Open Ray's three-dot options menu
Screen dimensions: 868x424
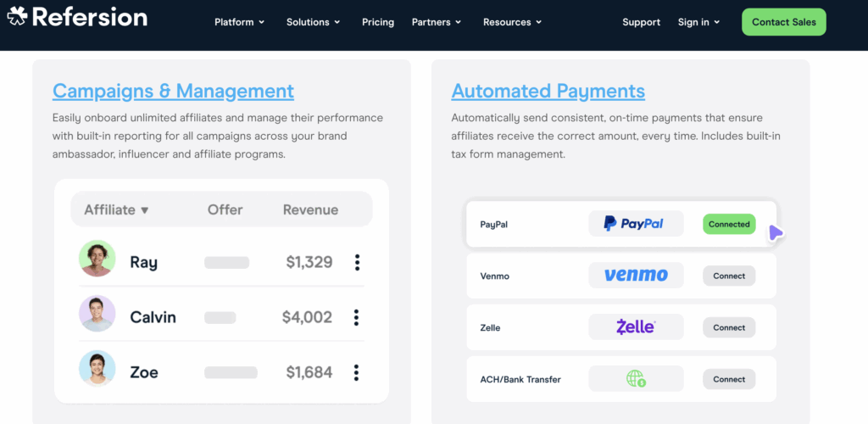point(357,262)
